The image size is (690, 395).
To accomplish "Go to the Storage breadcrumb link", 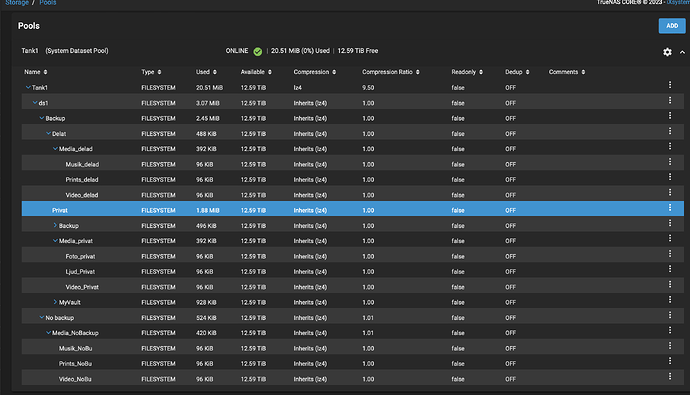I will 17,3.
